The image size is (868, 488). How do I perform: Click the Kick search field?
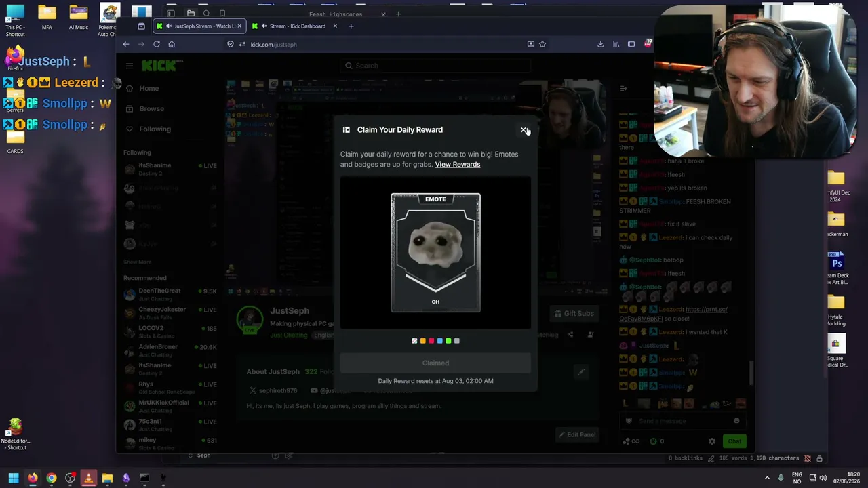(434, 66)
